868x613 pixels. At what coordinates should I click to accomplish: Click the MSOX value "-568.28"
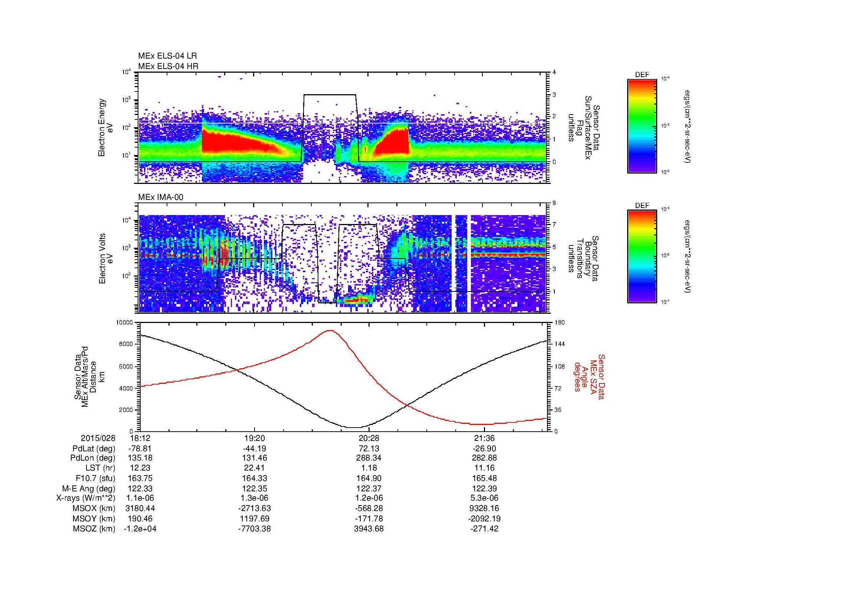coord(369,508)
